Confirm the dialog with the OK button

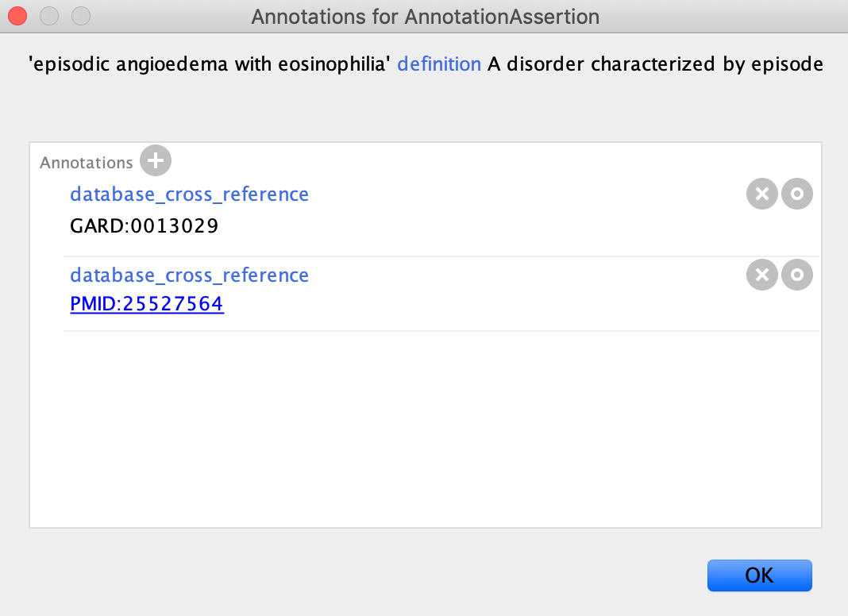(759, 576)
